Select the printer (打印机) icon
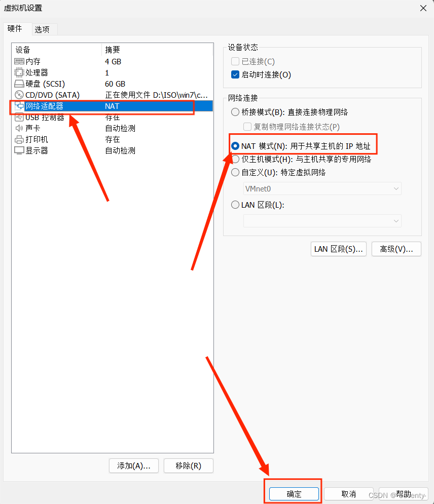 19,139
